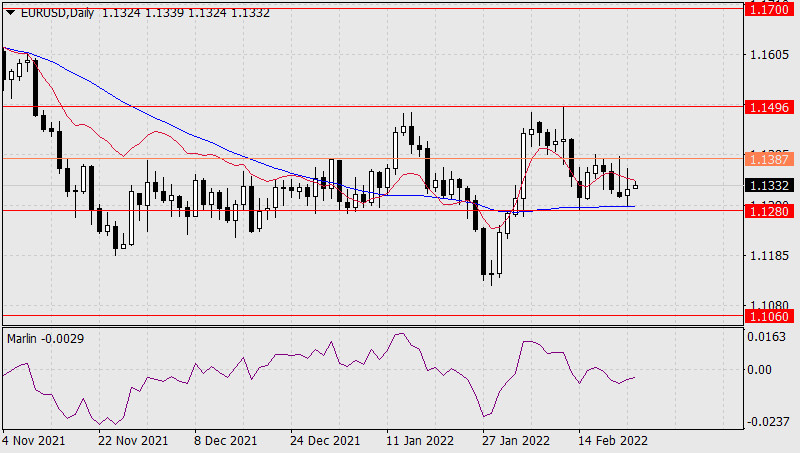The image size is (800, 453).
Task: Click the red 1.1060 price level label
Action: tap(769, 316)
